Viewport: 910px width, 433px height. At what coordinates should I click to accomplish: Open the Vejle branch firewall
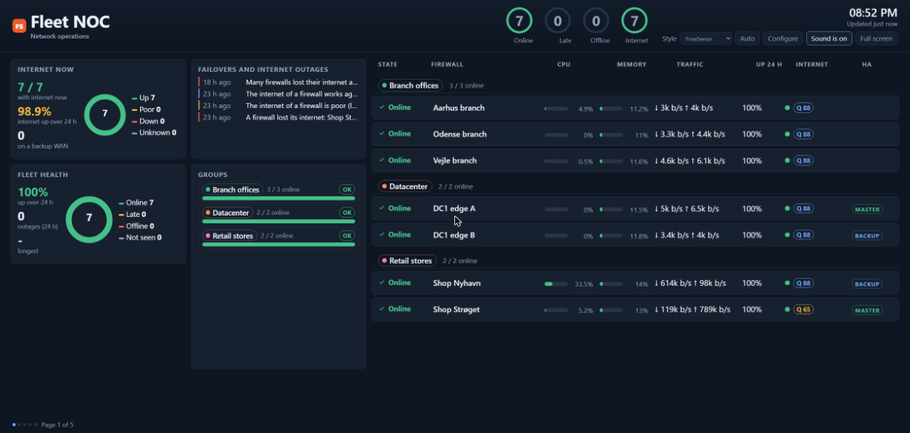tap(455, 161)
